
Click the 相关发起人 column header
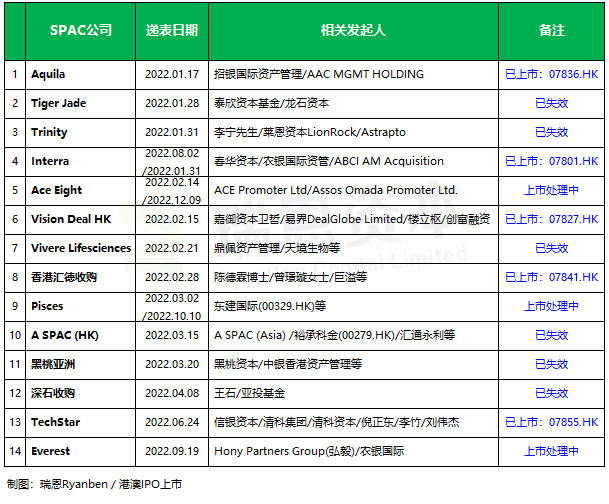353,30
